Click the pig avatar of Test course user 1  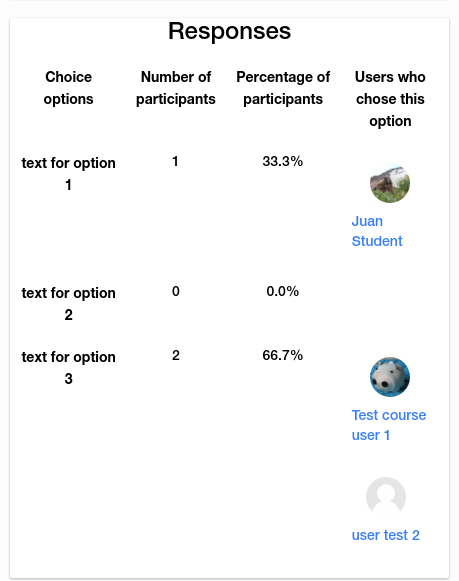click(390, 377)
